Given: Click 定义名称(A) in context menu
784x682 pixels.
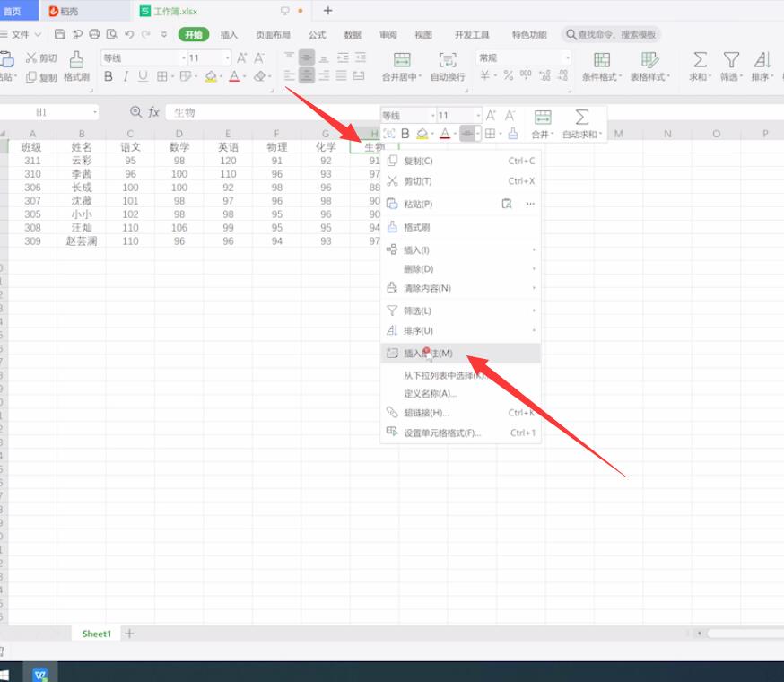Looking at the screenshot, I should coord(460,394).
